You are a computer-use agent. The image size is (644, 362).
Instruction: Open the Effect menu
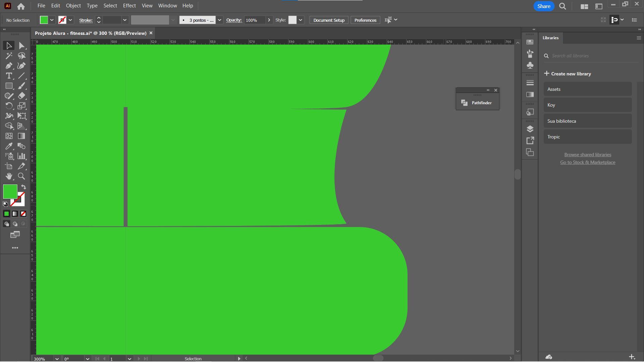129,6
